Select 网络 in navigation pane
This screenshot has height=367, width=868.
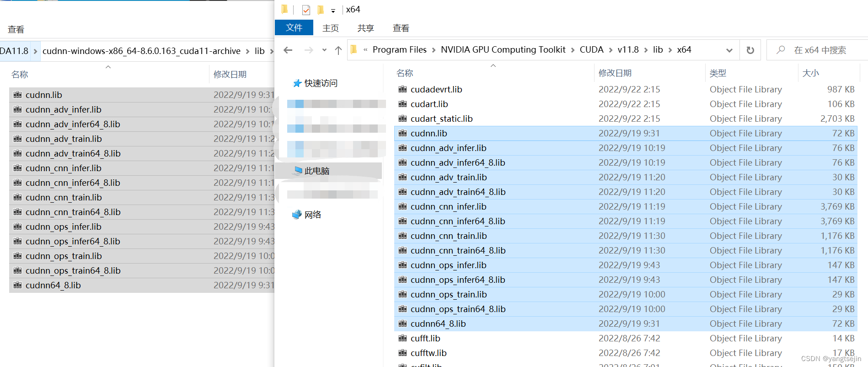pyautogui.click(x=313, y=215)
